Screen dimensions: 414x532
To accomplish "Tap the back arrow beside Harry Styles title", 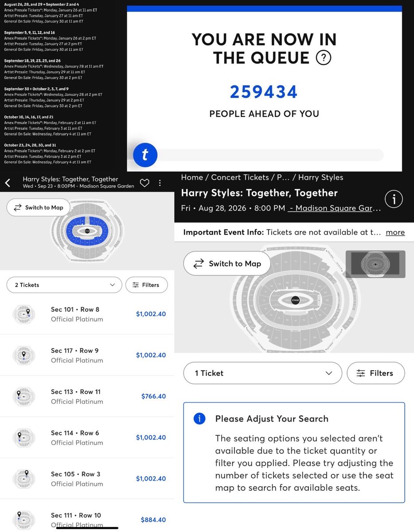I will point(8,183).
